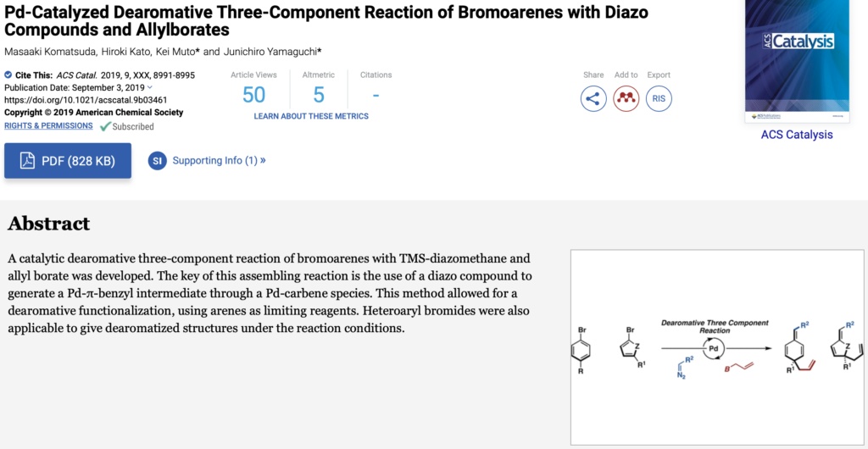Image resolution: width=868 pixels, height=449 pixels.
Task: Click the blue Cite This checkmark icon
Action: coord(8,75)
